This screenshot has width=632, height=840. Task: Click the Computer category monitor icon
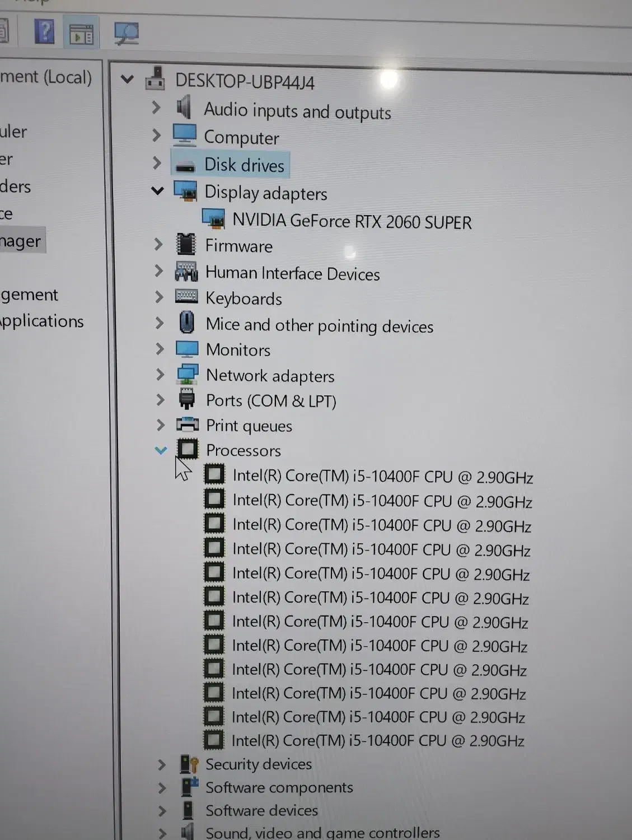pos(185,135)
